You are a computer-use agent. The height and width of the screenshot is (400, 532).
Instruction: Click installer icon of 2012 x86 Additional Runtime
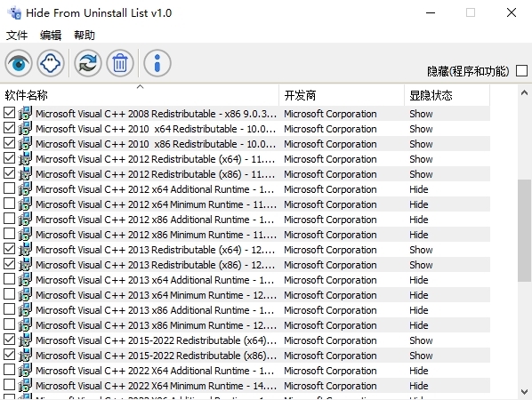point(25,219)
